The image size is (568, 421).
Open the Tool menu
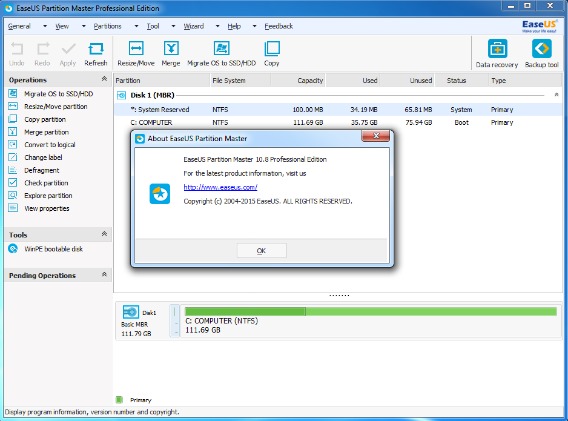[x=153, y=26]
